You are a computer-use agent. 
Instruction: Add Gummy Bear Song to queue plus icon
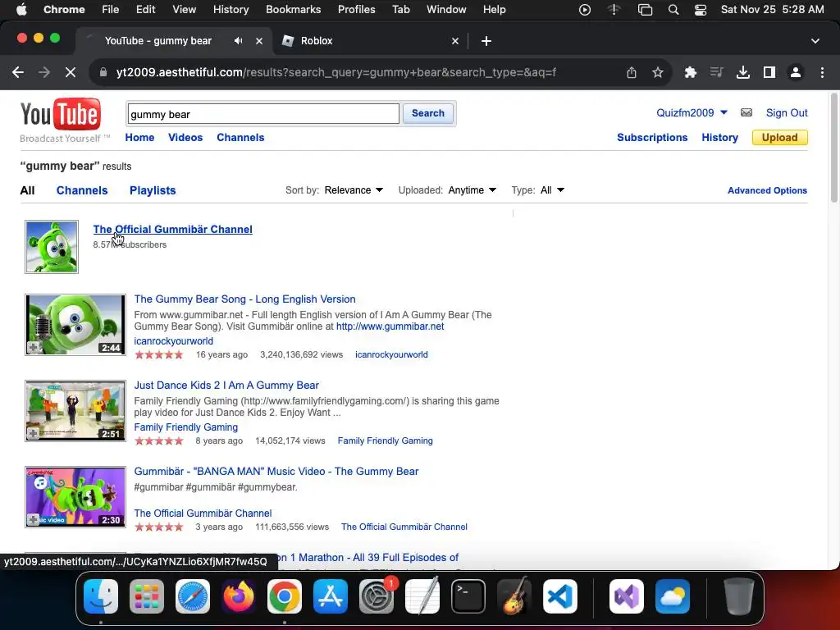click(33, 347)
